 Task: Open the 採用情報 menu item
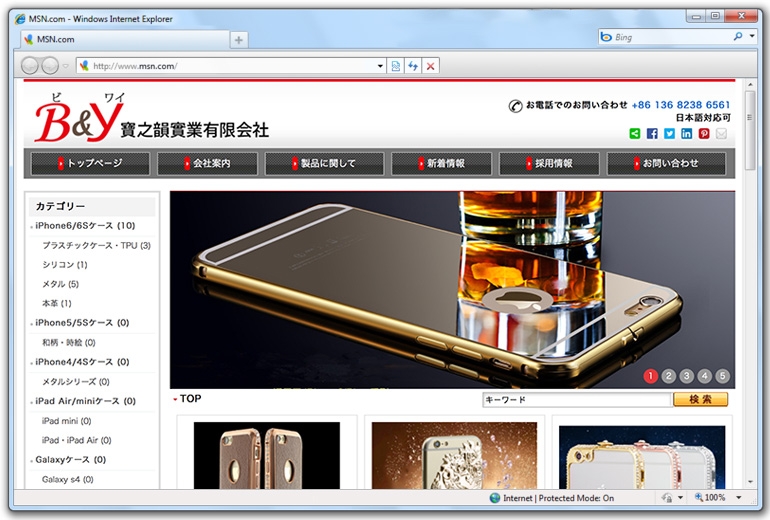point(549,164)
